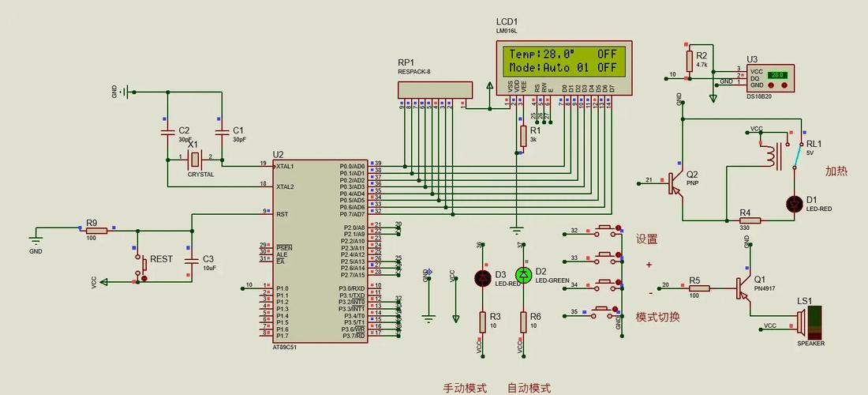Select resistor R3 under LED D3

[x=481, y=322]
